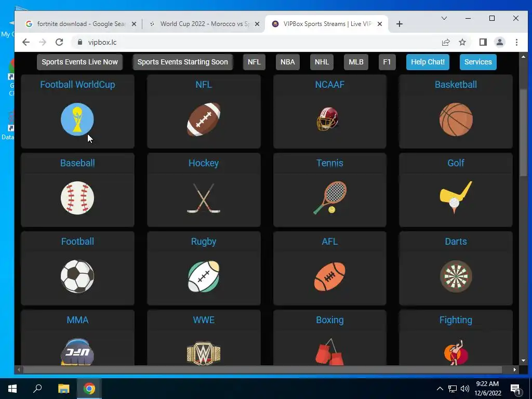532x399 pixels.
Task: Choose the Rugby ball icon
Action: click(x=204, y=276)
